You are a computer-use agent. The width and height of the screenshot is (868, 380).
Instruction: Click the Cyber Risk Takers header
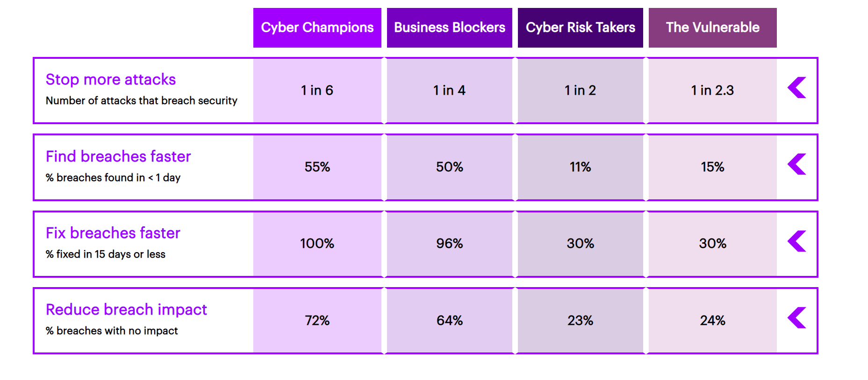click(580, 28)
